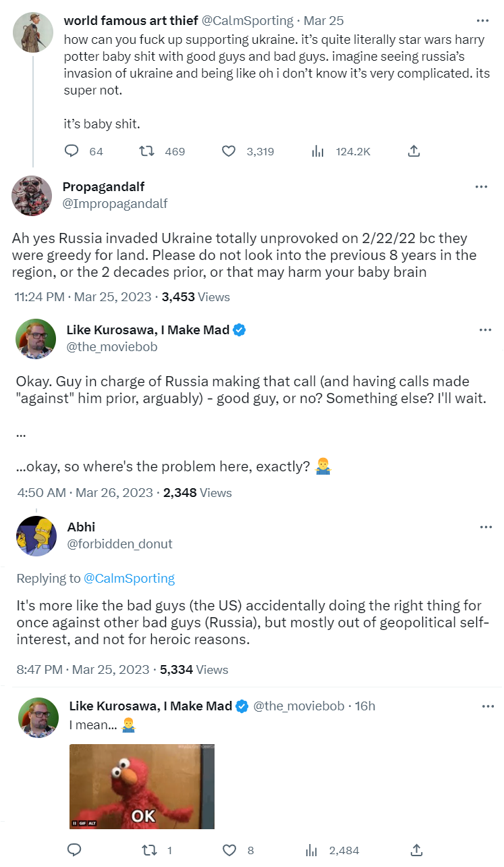Pause the Elmo GIF playback
The width and height of the screenshot is (504, 867).
tap(75, 823)
